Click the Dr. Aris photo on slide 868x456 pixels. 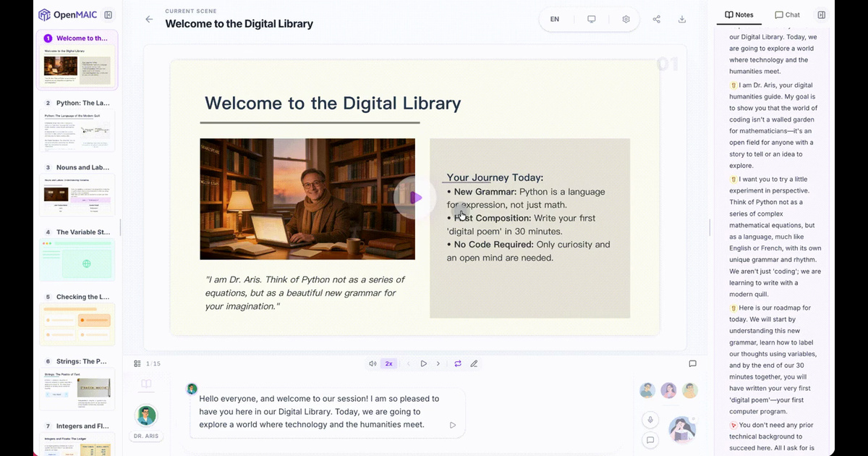click(307, 199)
